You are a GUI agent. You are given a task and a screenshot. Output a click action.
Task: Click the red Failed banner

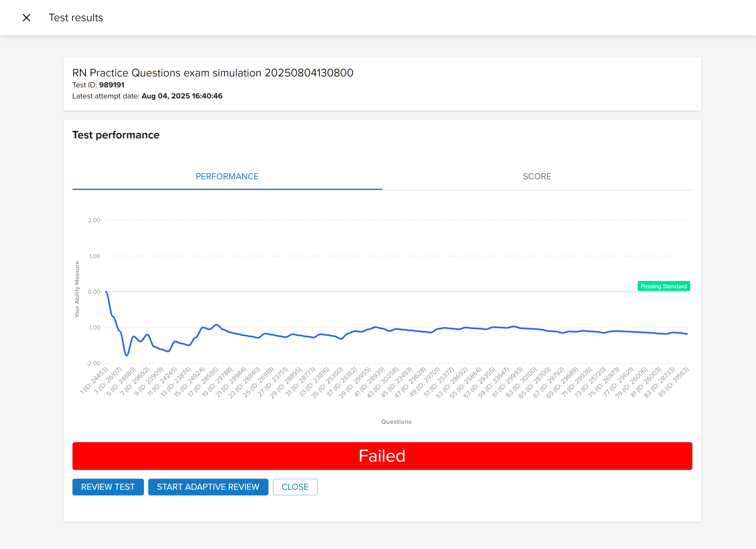[382, 456]
